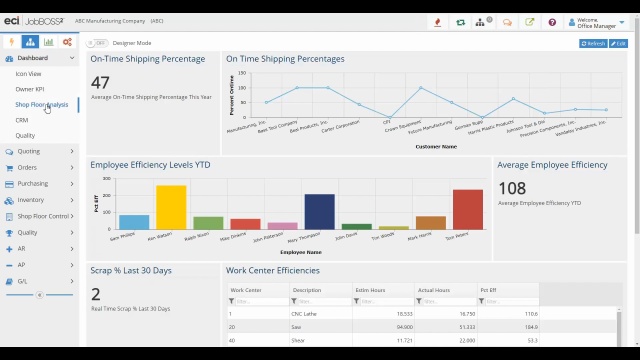Toggle the Designer Mode switch
The width and height of the screenshot is (640, 360).
[x=98, y=43]
